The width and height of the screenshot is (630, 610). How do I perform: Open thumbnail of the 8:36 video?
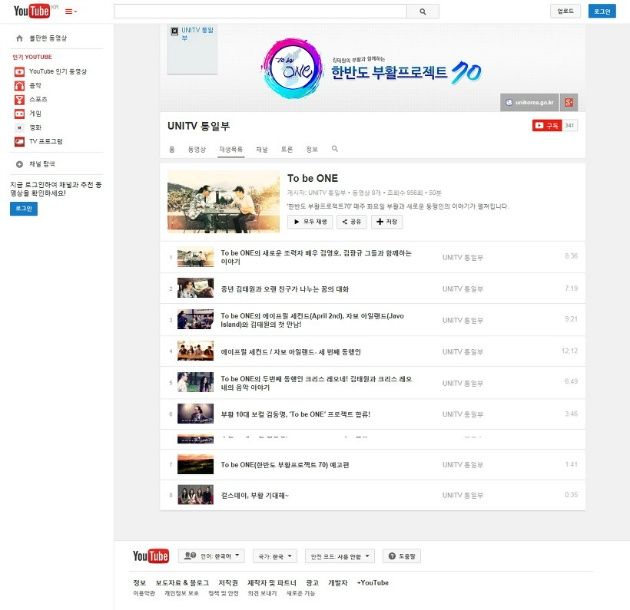(x=196, y=257)
